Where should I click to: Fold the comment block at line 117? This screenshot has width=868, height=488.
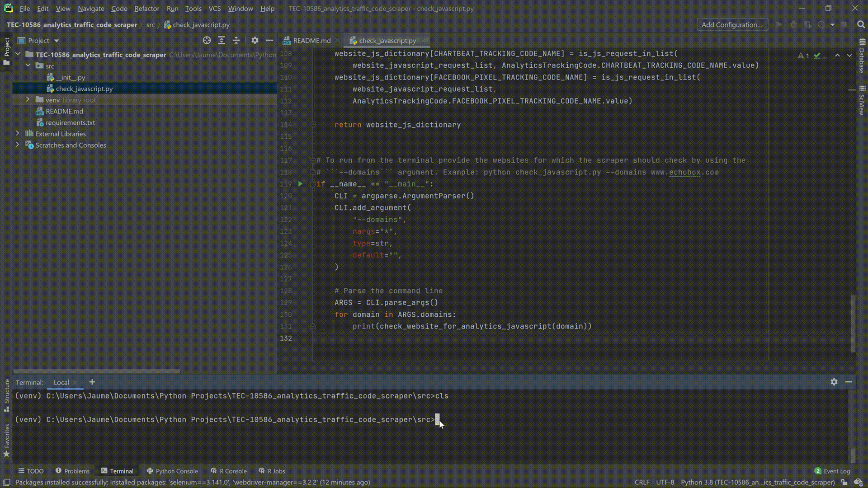[x=313, y=160]
